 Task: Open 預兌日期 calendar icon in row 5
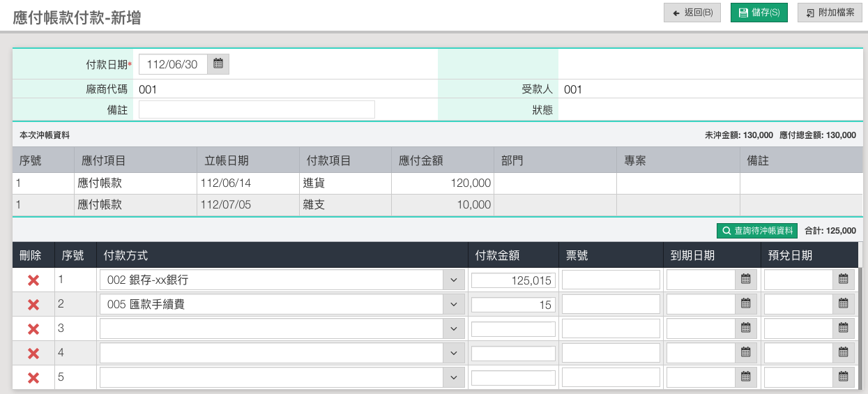pyautogui.click(x=843, y=377)
